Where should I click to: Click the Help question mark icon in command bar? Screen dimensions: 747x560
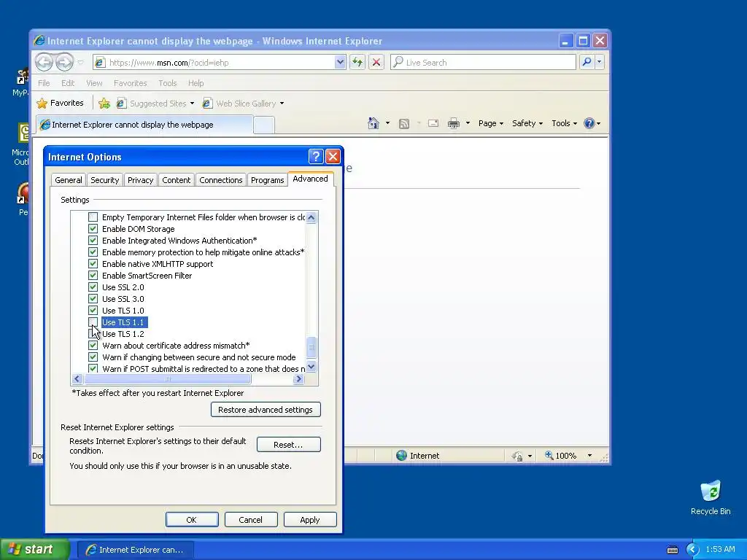pos(589,123)
